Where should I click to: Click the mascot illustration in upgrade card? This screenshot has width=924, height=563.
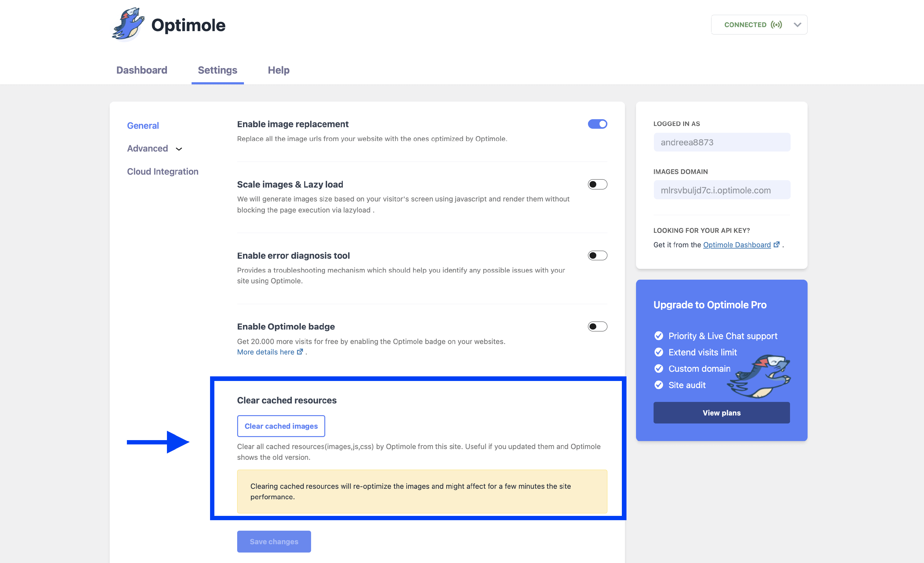point(760,376)
